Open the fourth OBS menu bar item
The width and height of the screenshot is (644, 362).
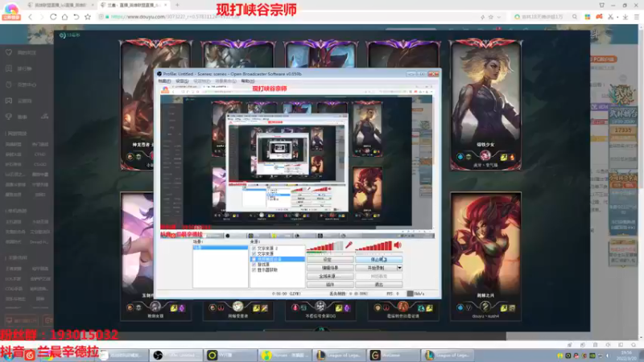coord(225,81)
